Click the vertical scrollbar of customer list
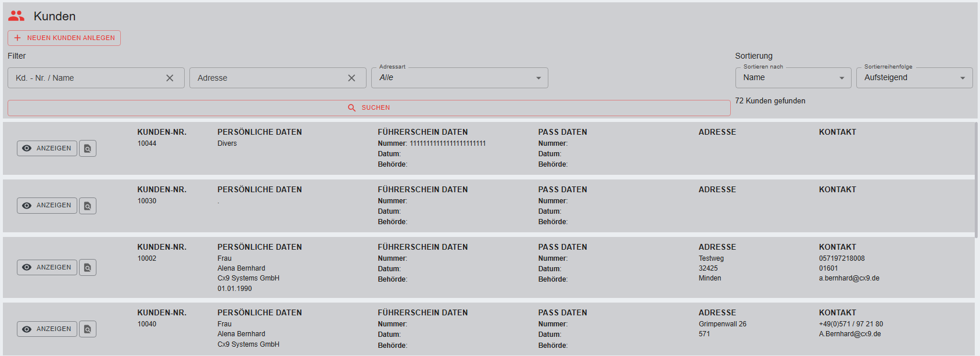This screenshot has height=356, width=980. point(977,180)
